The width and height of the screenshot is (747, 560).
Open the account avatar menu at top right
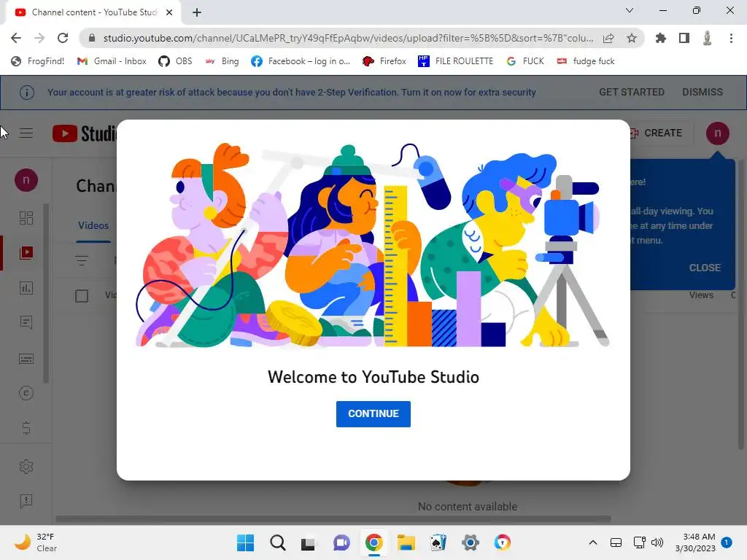(718, 133)
